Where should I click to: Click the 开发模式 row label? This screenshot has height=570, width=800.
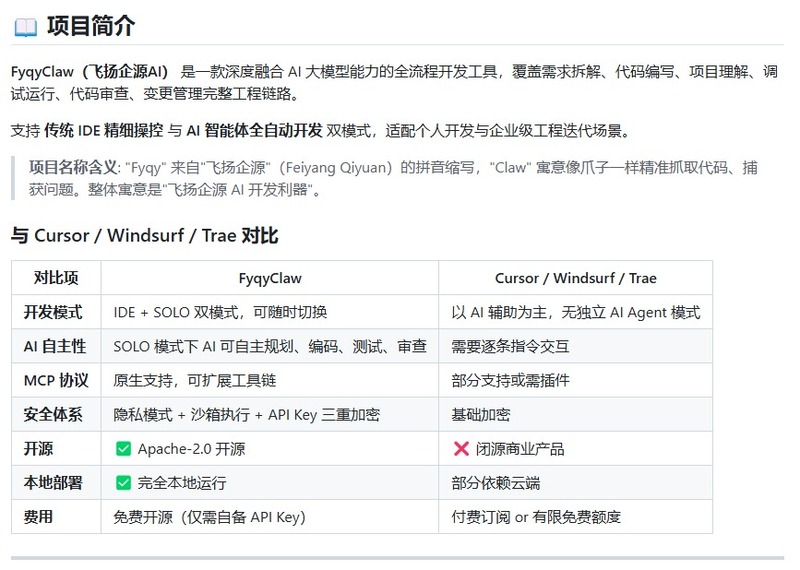(x=53, y=312)
